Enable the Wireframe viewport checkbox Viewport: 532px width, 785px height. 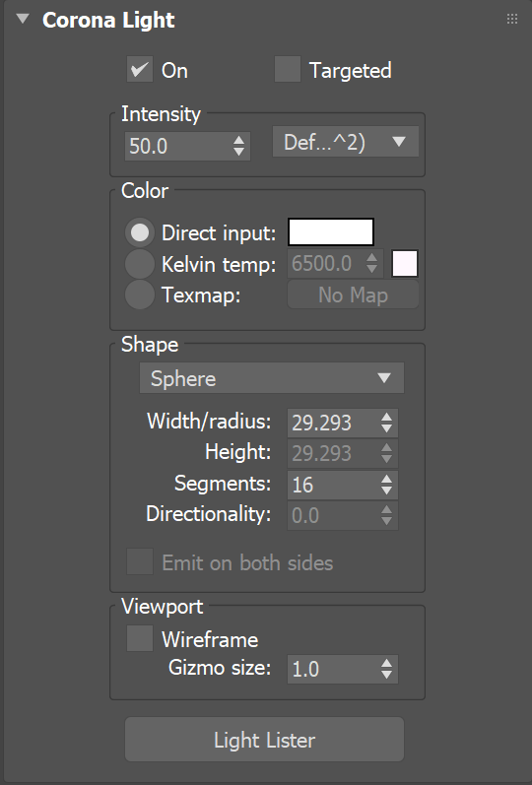(140, 638)
